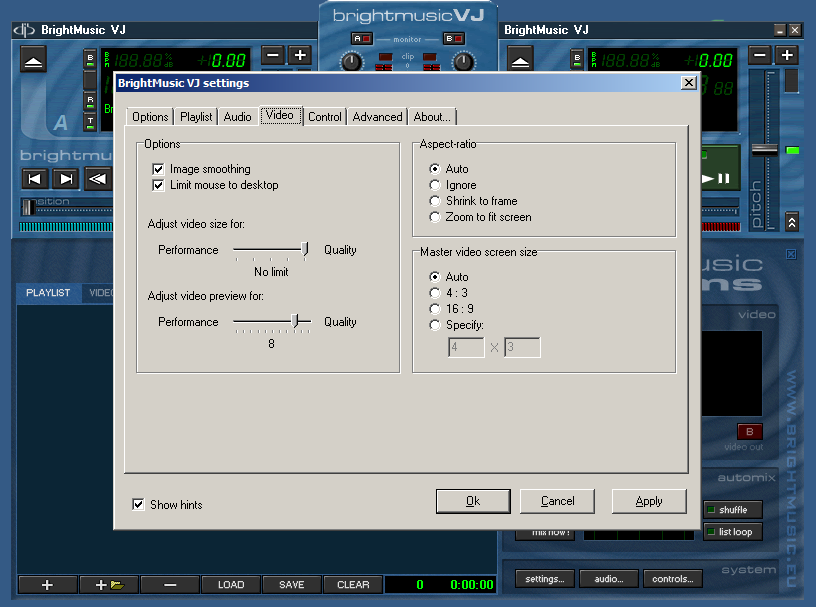Skip to previous track on deck A
This screenshot has width=816, height=607.
[34, 179]
